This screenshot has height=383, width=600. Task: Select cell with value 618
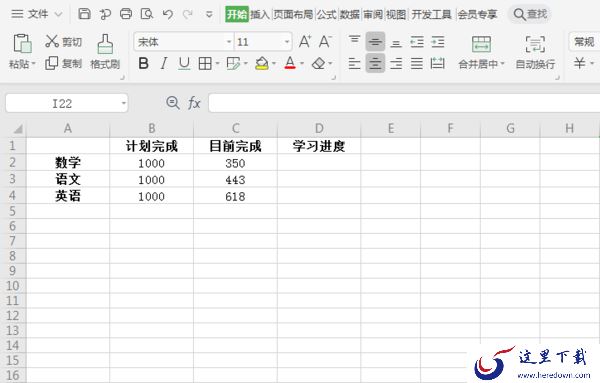click(235, 196)
